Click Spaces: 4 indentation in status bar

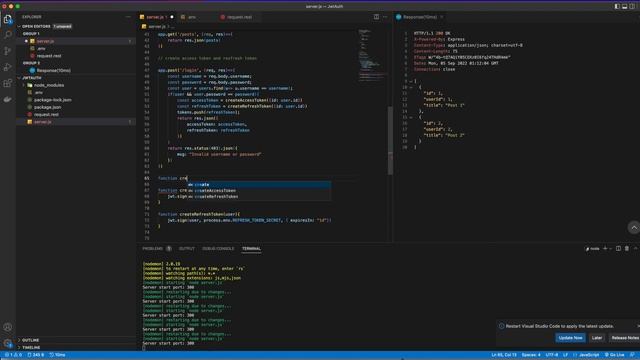(x=531, y=355)
